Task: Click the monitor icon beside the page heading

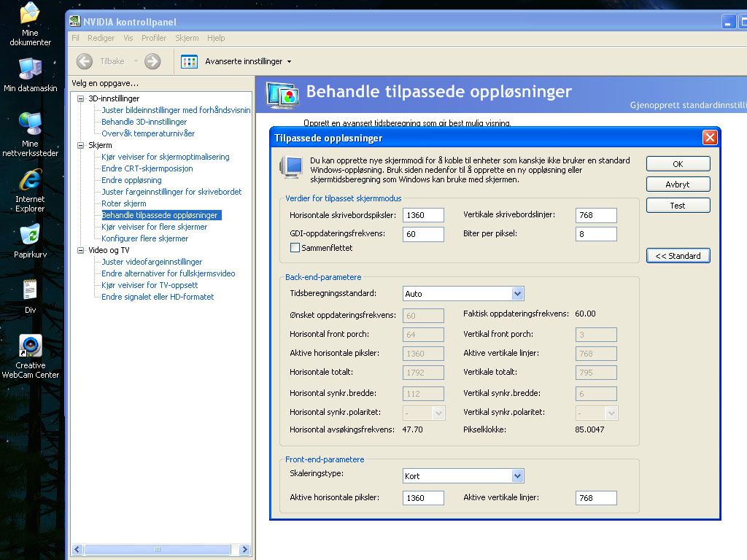Action: coord(282,95)
